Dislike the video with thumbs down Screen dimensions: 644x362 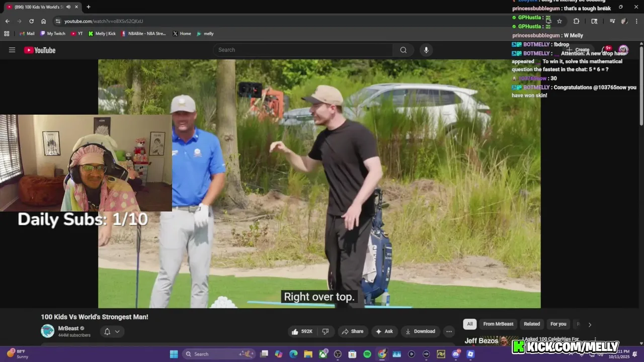coord(326,331)
